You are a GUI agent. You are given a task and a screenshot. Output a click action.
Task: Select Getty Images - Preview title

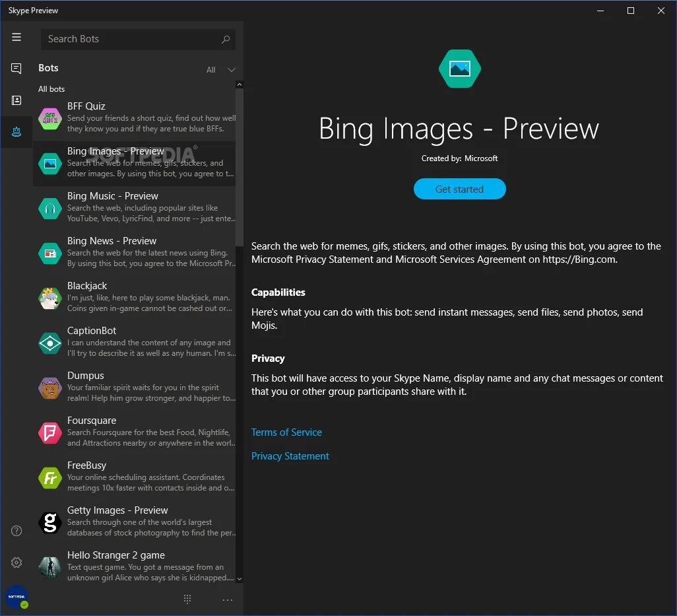[x=117, y=510]
